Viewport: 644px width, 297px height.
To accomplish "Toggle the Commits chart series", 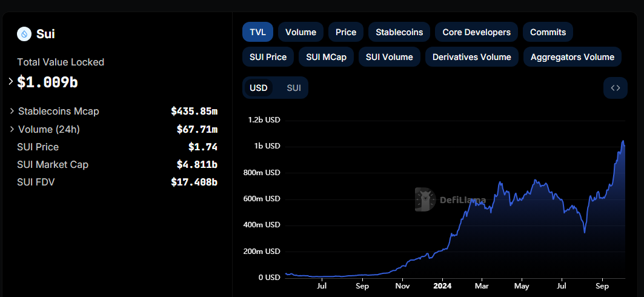I will tap(548, 32).
